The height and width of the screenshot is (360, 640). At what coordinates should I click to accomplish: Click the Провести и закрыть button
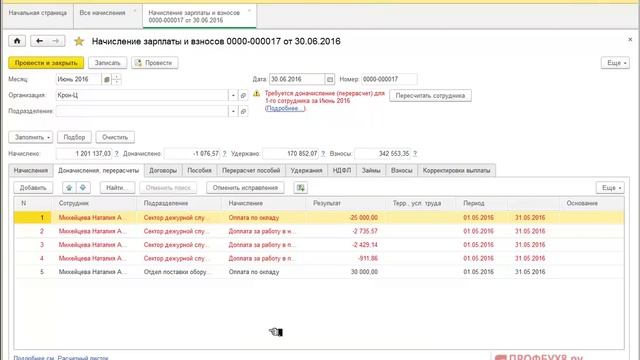46,63
